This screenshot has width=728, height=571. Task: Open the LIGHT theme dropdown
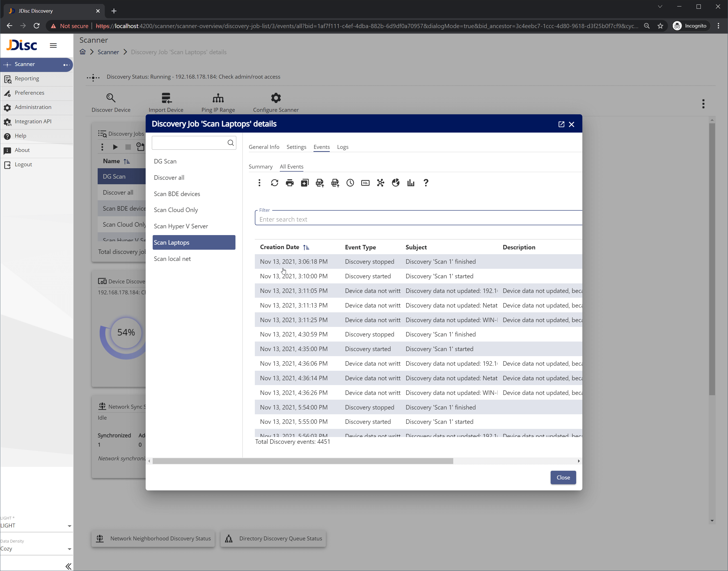(x=69, y=525)
